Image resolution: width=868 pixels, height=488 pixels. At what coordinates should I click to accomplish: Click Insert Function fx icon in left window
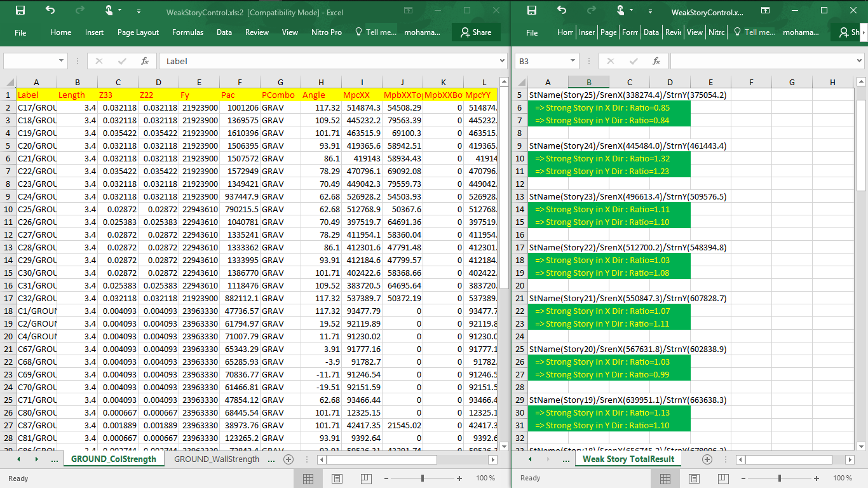tap(145, 61)
